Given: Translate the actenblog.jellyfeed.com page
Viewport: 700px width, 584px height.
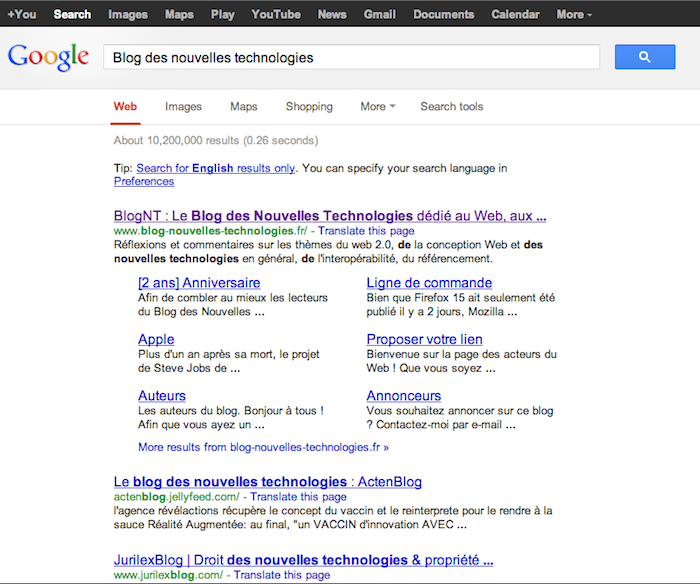Looking at the screenshot, I should coord(298,496).
